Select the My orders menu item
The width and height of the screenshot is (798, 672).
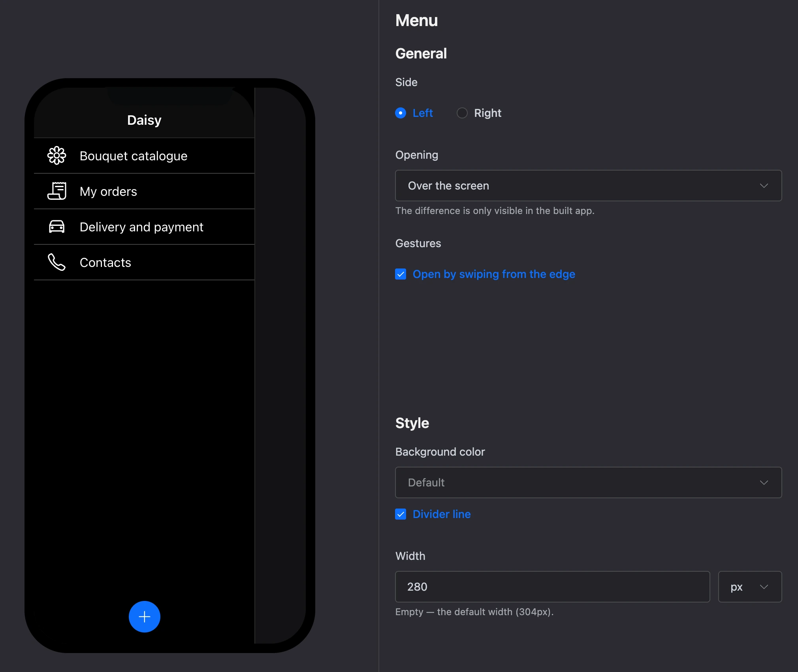pyautogui.click(x=144, y=191)
